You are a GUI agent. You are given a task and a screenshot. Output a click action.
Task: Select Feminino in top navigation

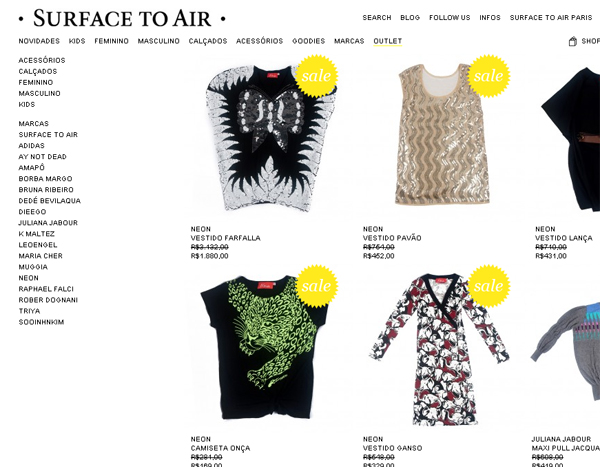111,41
